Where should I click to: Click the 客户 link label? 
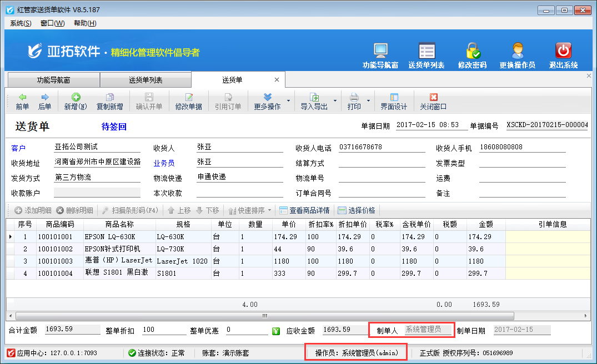[18, 148]
